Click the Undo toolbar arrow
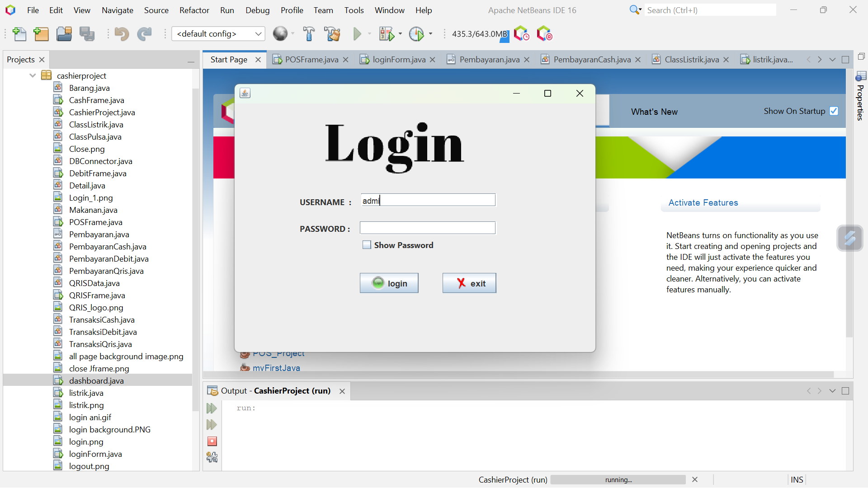Viewport: 868px width, 488px height. pos(121,34)
